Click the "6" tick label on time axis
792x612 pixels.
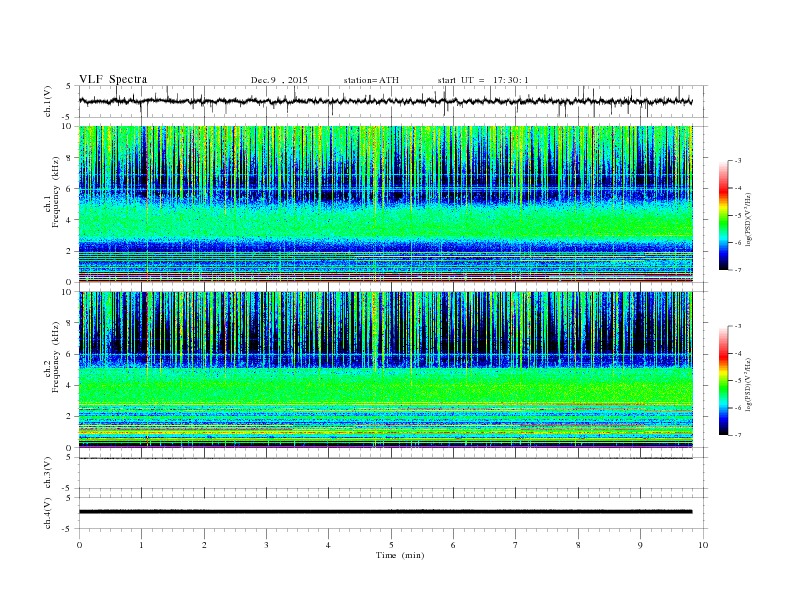point(453,545)
